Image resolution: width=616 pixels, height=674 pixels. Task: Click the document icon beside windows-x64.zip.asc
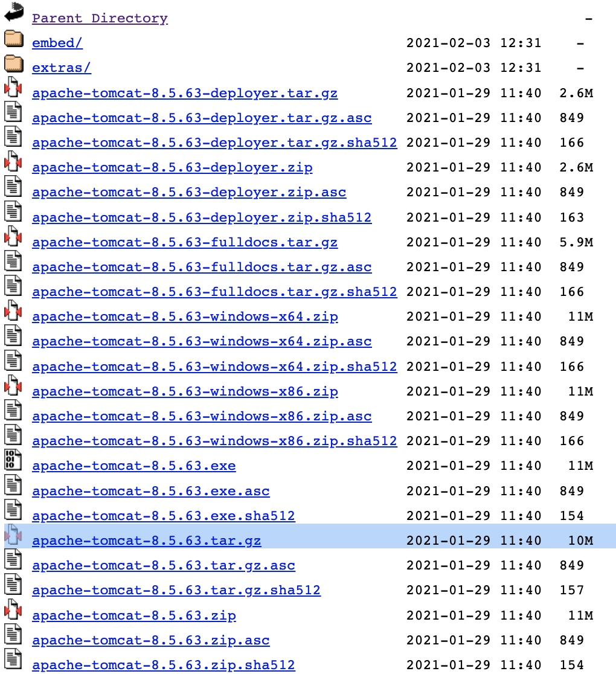click(x=13, y=336)
